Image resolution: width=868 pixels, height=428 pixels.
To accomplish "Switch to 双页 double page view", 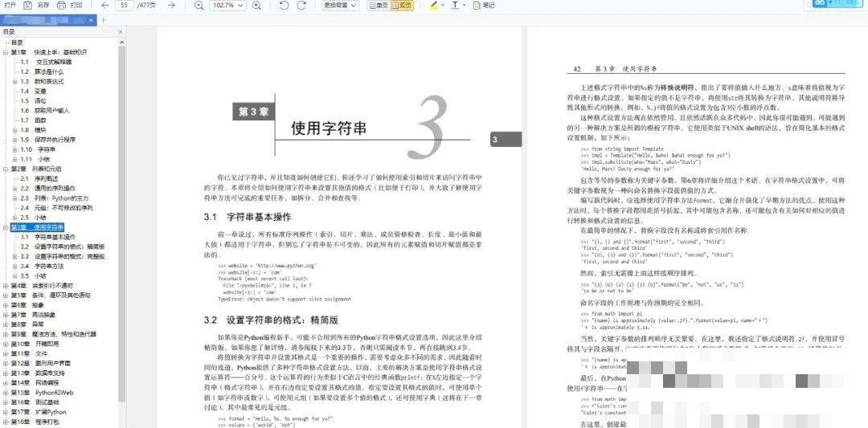I will point(402,5).
